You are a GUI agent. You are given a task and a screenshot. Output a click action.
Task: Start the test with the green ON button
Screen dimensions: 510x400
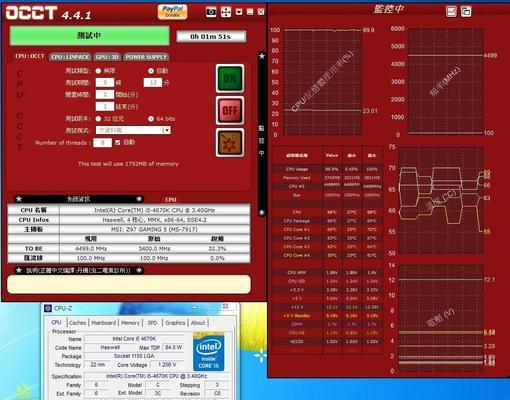click(230, 78)
